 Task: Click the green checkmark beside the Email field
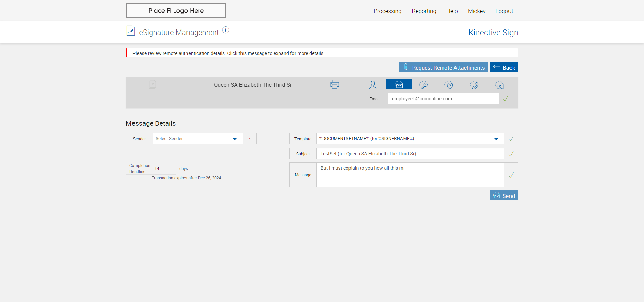point(505,99)
